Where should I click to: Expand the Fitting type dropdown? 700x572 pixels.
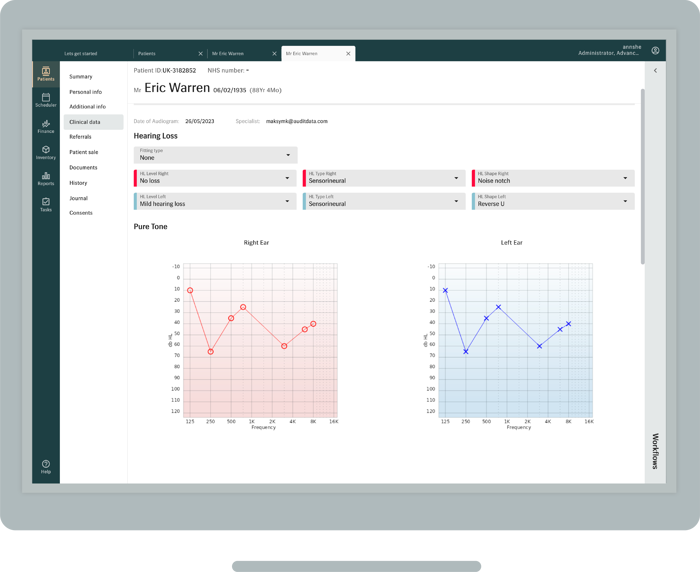(215, 155)
